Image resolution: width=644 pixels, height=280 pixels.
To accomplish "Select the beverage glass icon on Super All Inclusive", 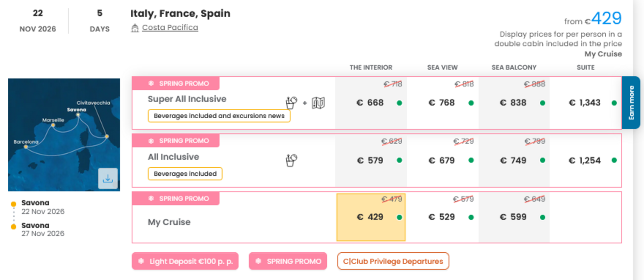I will pyautogui.click(x=291, y=102).
